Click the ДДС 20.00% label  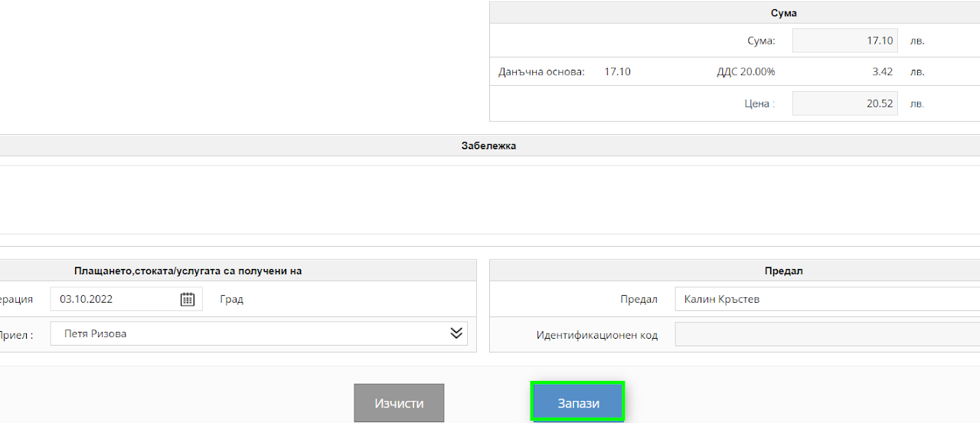click(746, 72)
